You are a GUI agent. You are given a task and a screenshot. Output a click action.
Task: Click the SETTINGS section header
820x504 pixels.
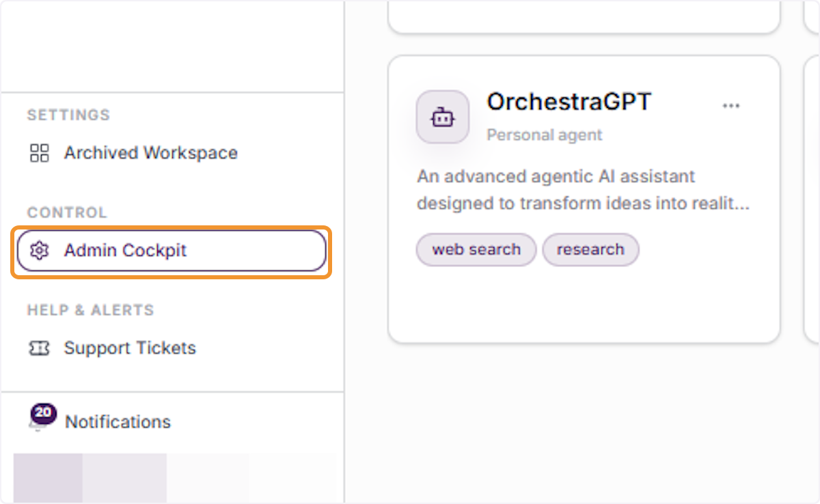pyautogui.click(x=68, y=115)
